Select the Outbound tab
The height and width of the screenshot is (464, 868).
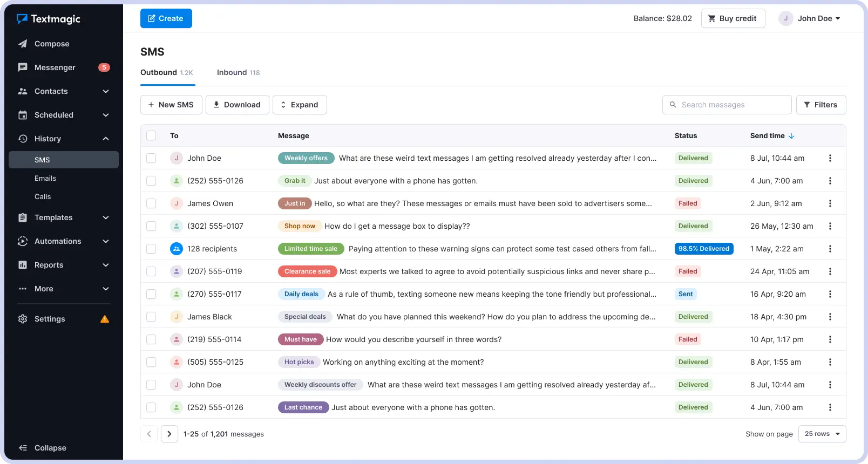[167, 72]
